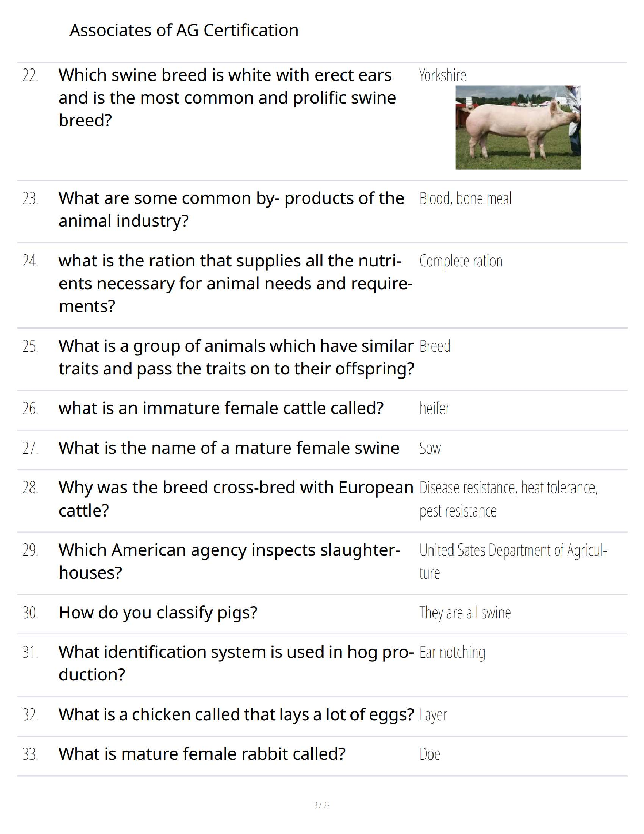Select the "Breed" answer text
This screenshot has width=644, height=834.
click(435, 346)
